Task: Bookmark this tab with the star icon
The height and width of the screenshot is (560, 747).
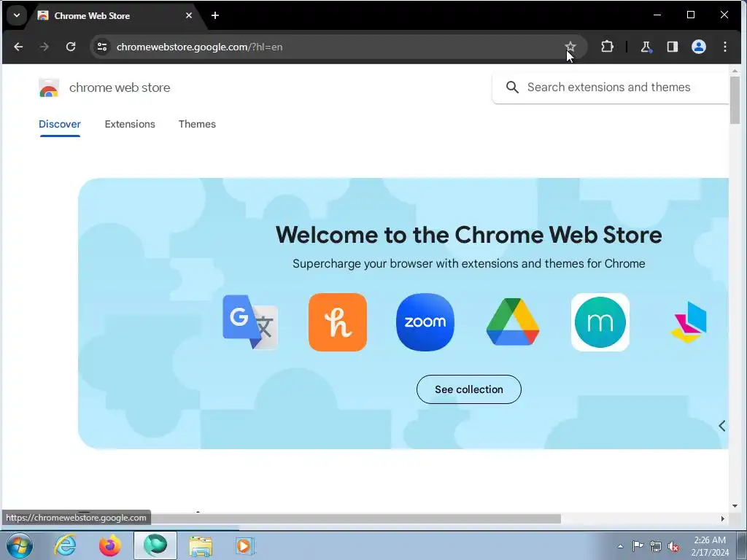Action: (x=570, y=47)
